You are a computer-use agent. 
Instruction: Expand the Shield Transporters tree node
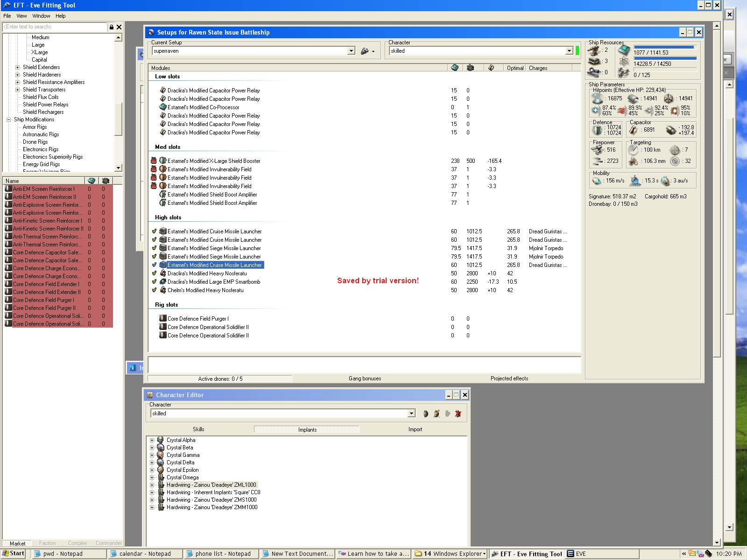coord(18,90)
